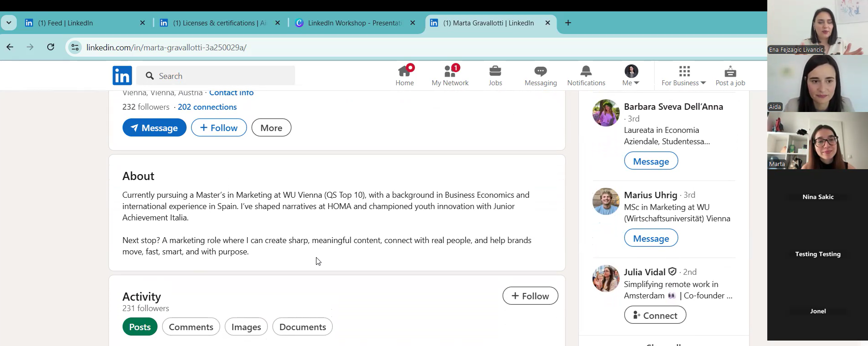The image size is (868, 346).
Task: Message Marius Uhrig
Action: pos(651,238)
